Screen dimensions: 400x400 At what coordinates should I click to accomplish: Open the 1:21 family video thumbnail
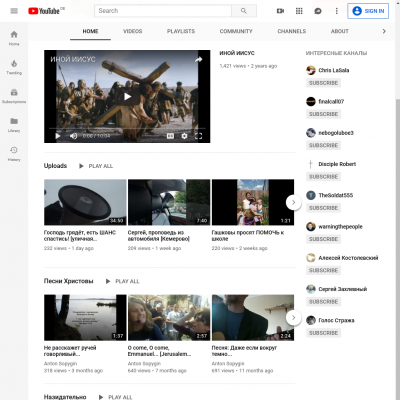[x=253, y=202]
